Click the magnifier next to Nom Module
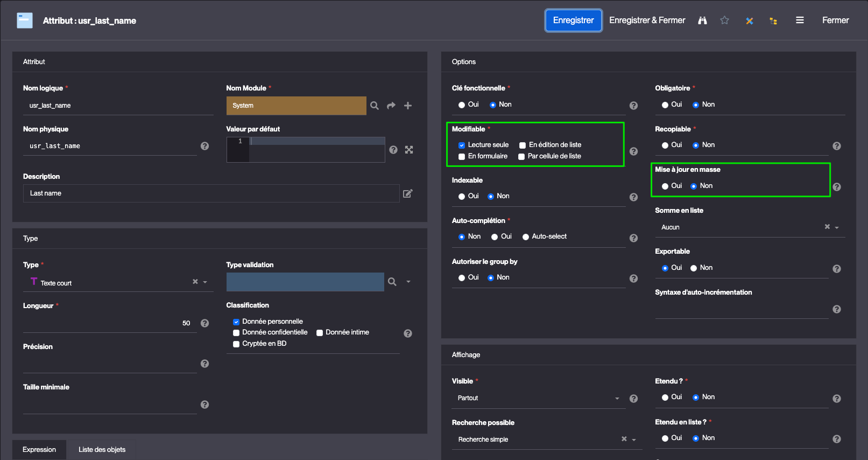 point(375,106)
